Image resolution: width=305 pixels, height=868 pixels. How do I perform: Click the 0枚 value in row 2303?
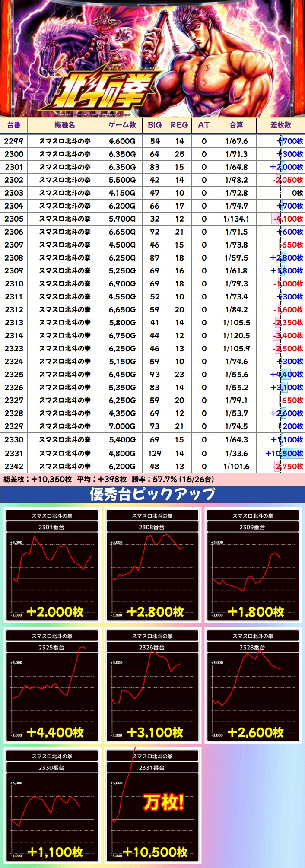tap(298, 193)
